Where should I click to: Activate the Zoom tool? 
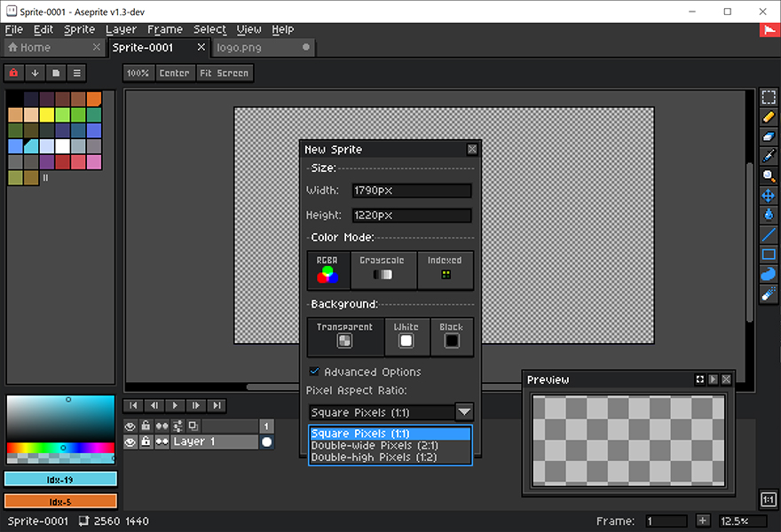click(x=769, y=175)
